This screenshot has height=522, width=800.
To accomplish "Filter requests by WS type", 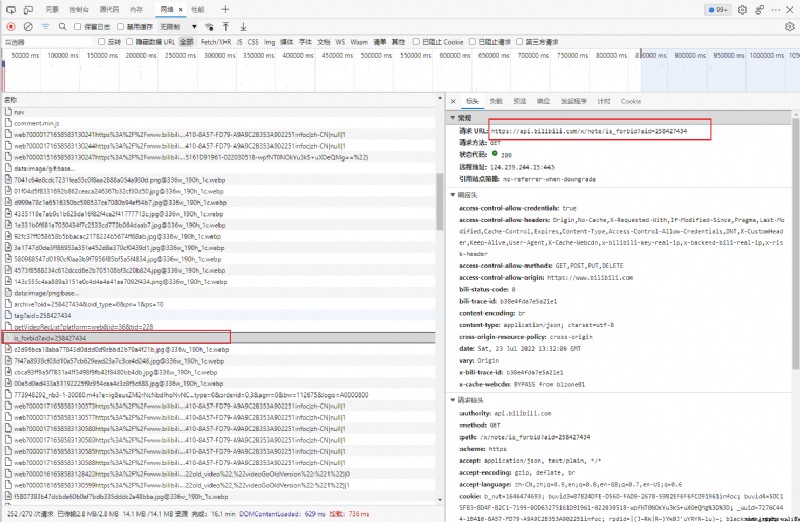I will [340, 42].
